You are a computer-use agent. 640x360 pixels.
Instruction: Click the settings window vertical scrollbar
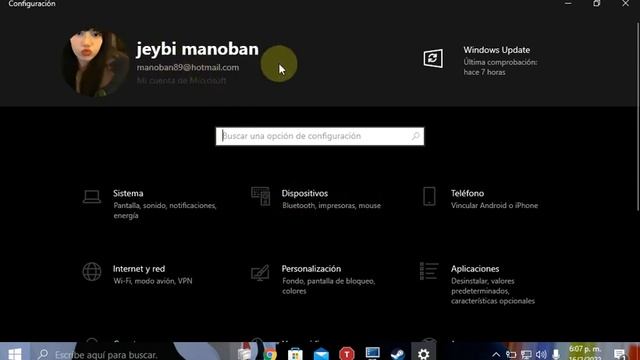tap(638, 116)
